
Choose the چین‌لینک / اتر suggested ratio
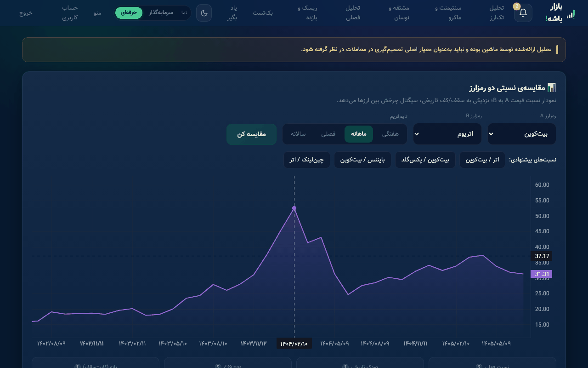[307, 160]
